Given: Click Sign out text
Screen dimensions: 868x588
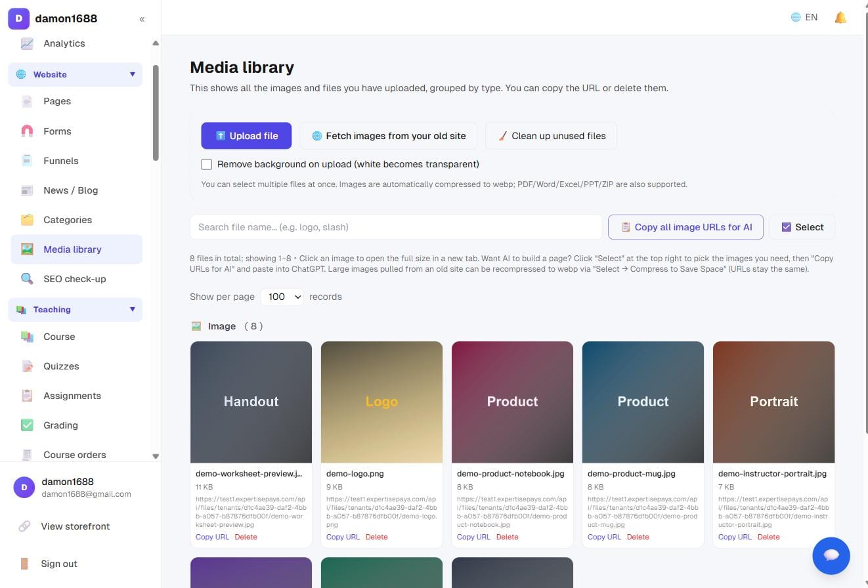Looking at the screenshot, I should tap(59, 564).
